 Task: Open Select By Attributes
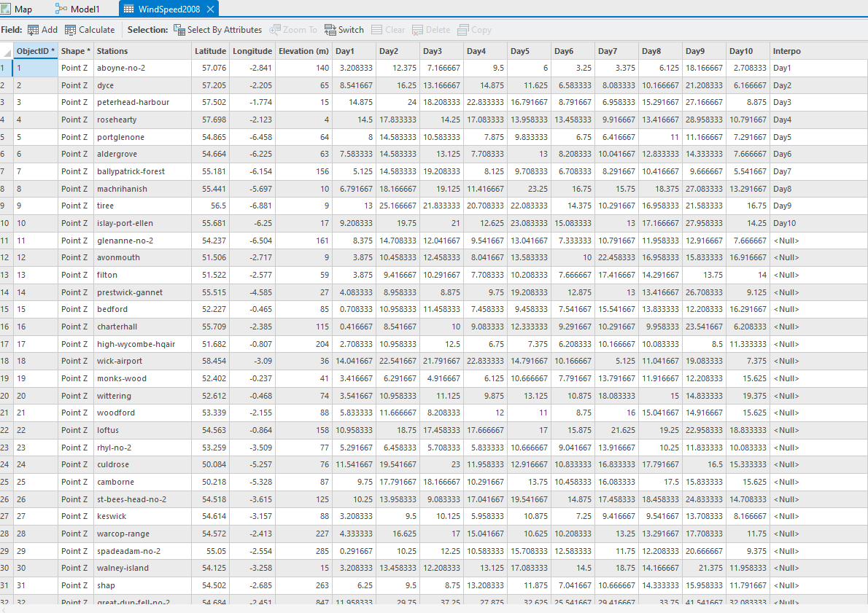click(217, 30)
